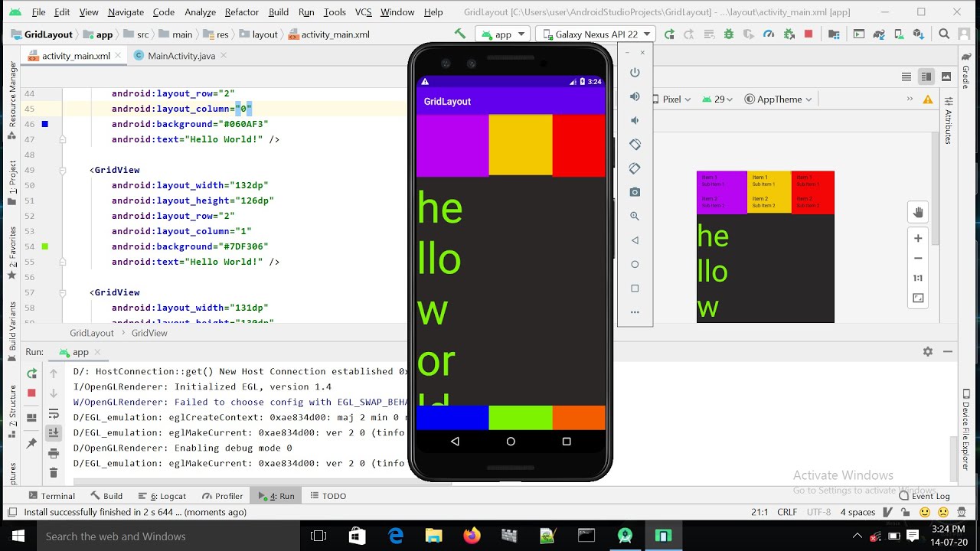
Task: Rerun the app from the Run panel
Action: (x=31, y=373)
